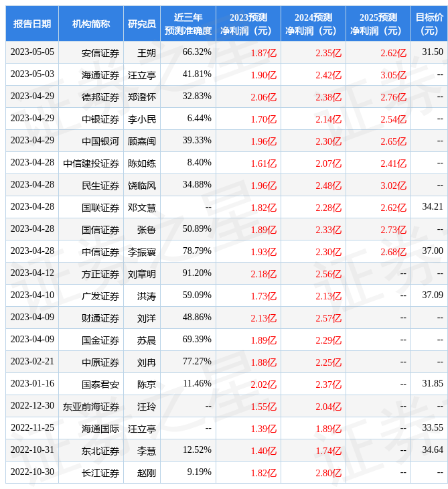The image size is (448, 489).
Task: Click 2023 forecast 1.39亿
Action: [x=264, y=429]
